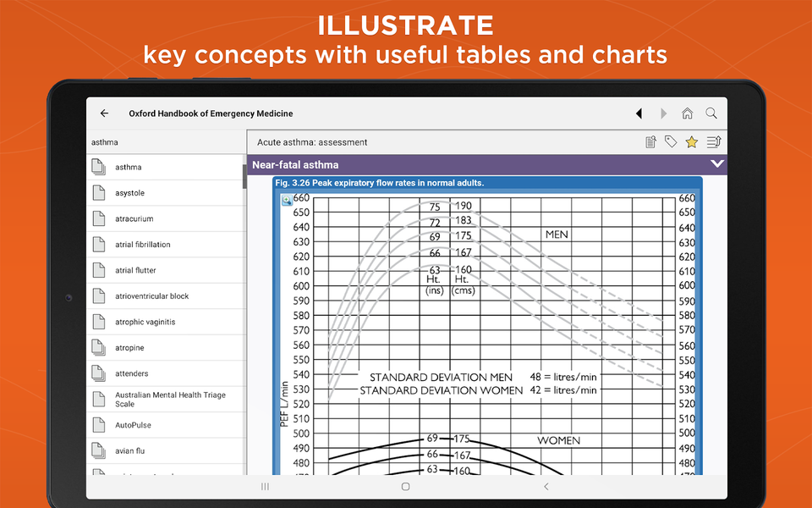Open the notes icon for this topic

coord(651,141)
